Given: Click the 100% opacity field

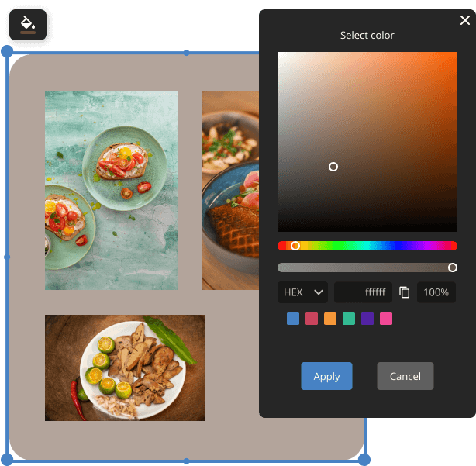Looking at the screenshot, I should (436, 292).
